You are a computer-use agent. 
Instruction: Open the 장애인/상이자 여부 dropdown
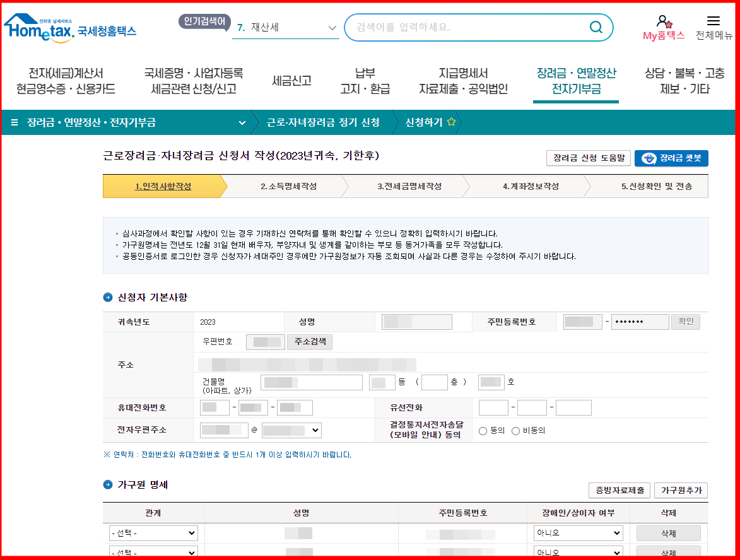pos(577,532)
